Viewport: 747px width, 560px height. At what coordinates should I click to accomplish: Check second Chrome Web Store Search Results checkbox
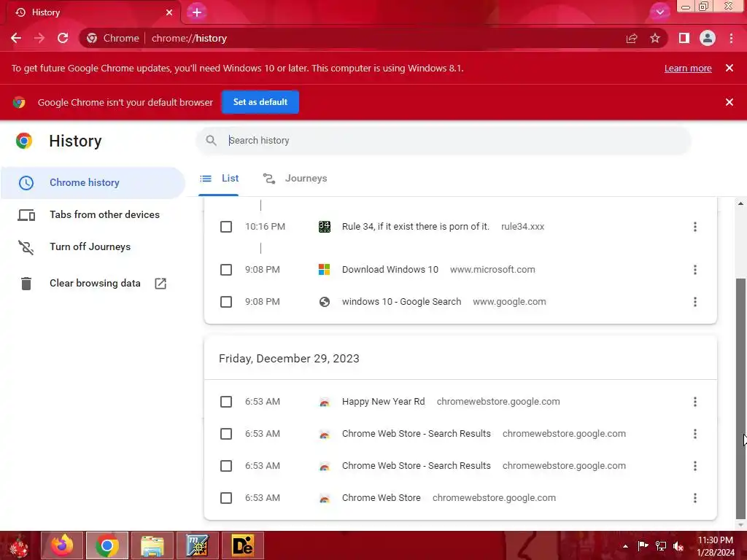[x=226, y=466]
